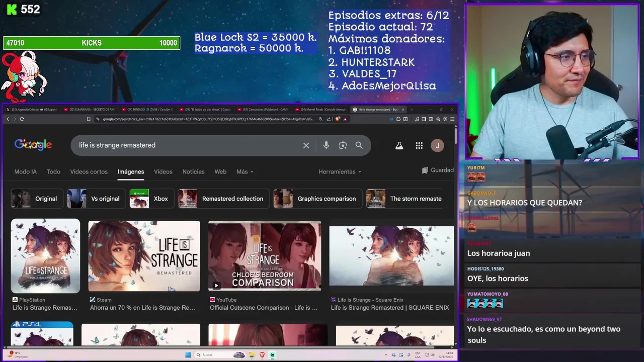
Task: Open Brave browser from the taskbar
Action: tap(262, 355)
